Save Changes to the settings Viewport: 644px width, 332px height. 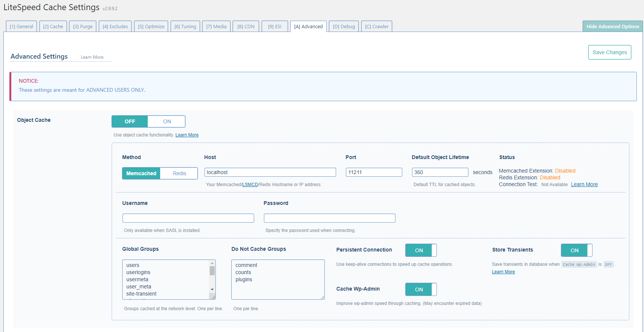point(610,52)
